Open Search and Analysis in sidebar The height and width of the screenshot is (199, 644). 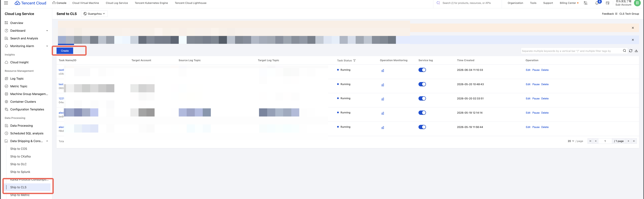pyautogui.click(x=24, y=38)
